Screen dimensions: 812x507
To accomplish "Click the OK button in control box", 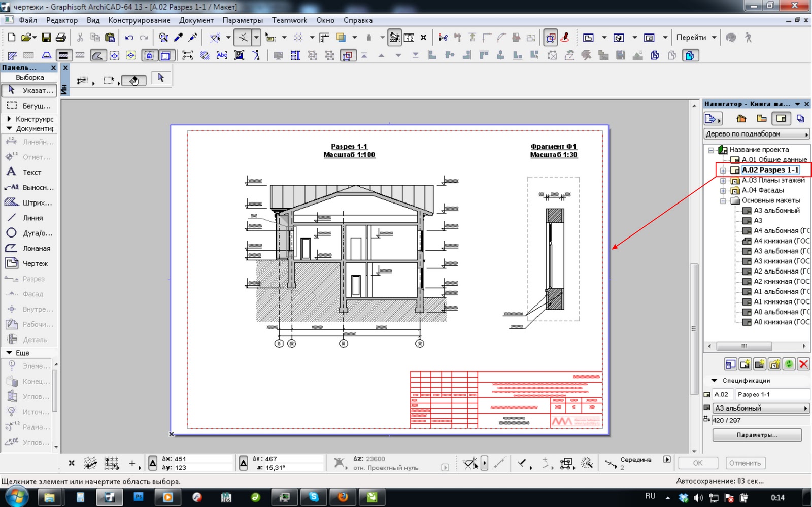I will tap(698, 463).
